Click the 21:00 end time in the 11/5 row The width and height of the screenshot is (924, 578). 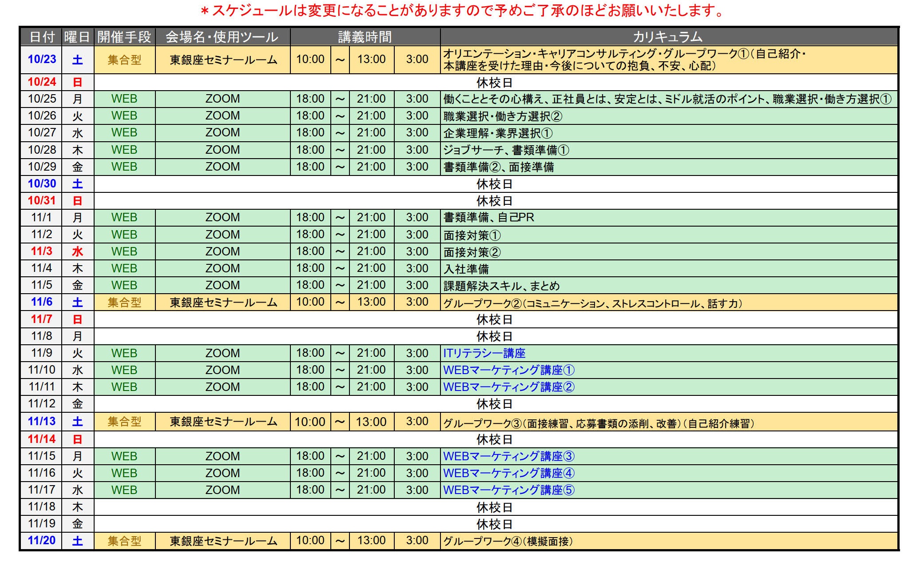[x=372, y=285]
